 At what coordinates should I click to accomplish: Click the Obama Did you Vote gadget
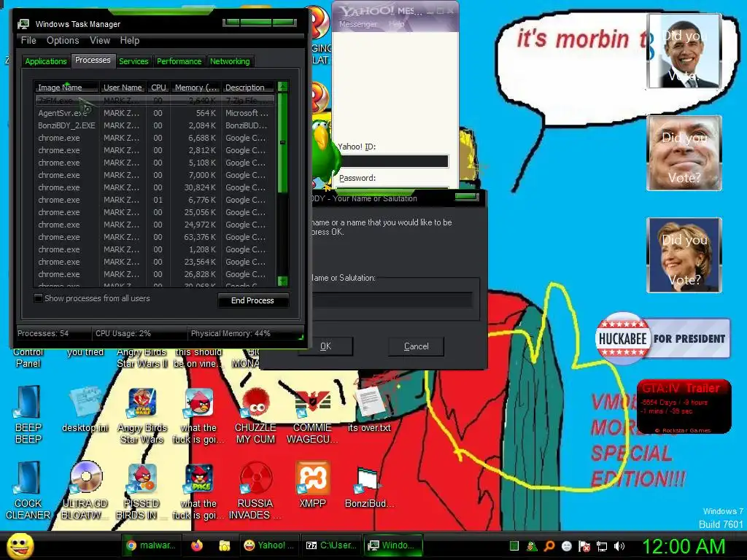(x=684, y=51)
